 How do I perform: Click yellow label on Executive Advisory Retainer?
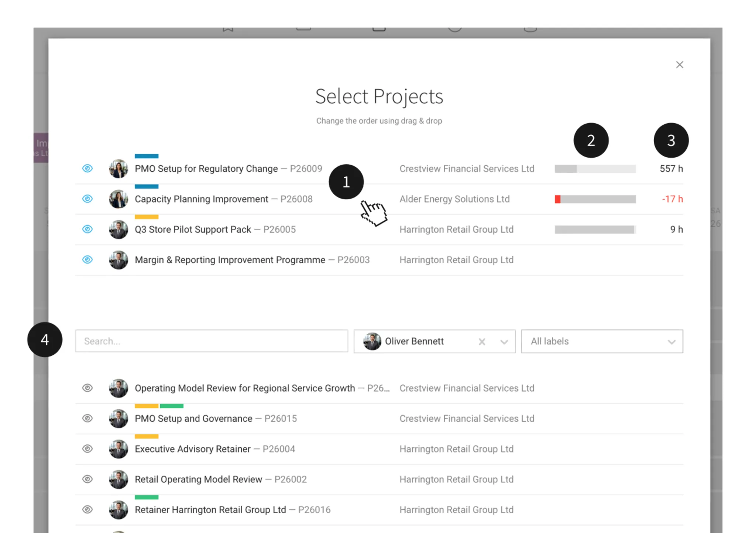click(147, 436)
